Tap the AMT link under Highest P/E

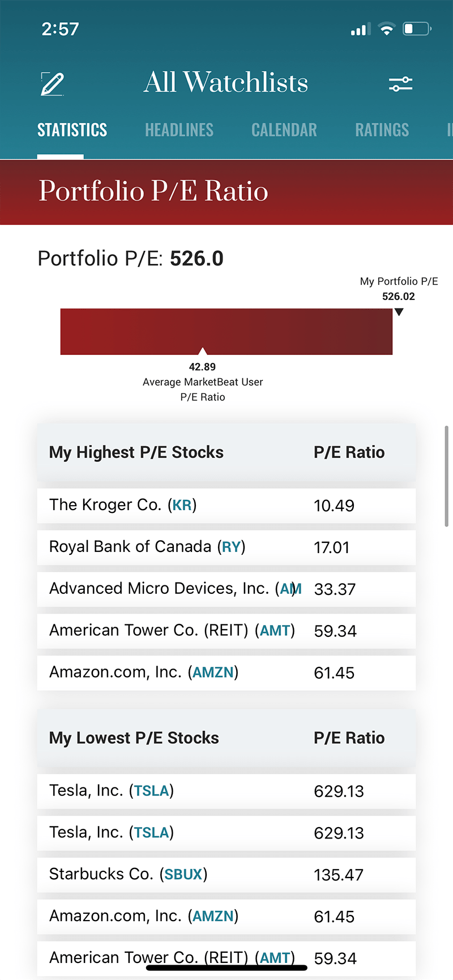275,631
